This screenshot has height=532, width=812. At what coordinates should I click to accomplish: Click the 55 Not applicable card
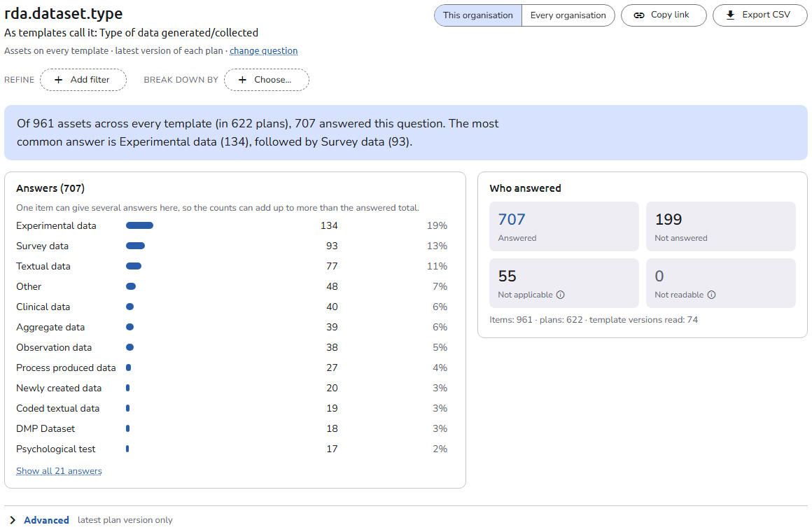564,283
